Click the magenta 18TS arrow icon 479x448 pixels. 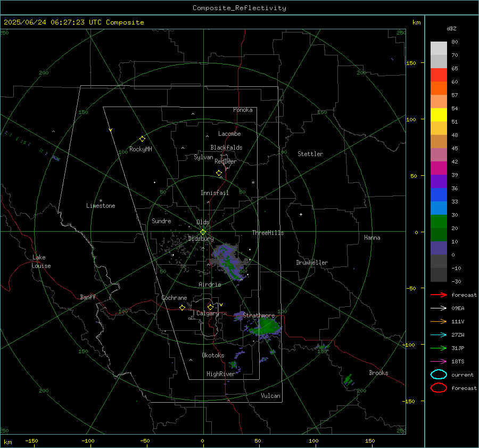click(439, 362)
